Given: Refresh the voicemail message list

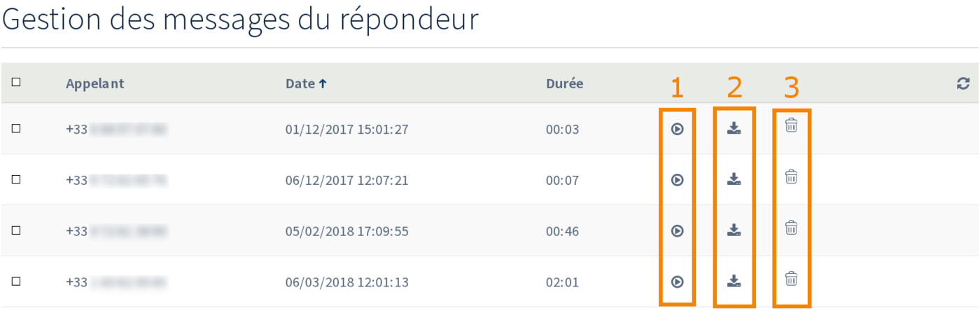Looking at the screenshot, I should coord(963,83).
